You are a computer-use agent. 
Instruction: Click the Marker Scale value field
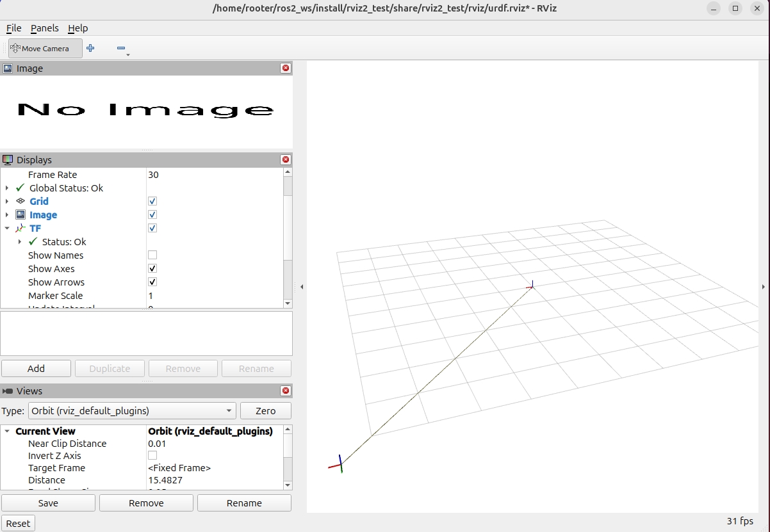pos(215,296)
